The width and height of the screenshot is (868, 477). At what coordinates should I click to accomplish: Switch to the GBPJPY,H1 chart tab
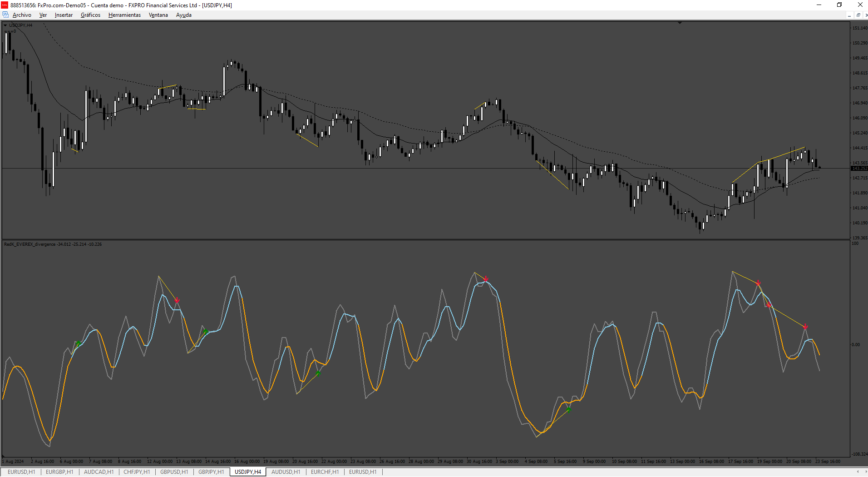pyautogui.click(x=211, y=472)
